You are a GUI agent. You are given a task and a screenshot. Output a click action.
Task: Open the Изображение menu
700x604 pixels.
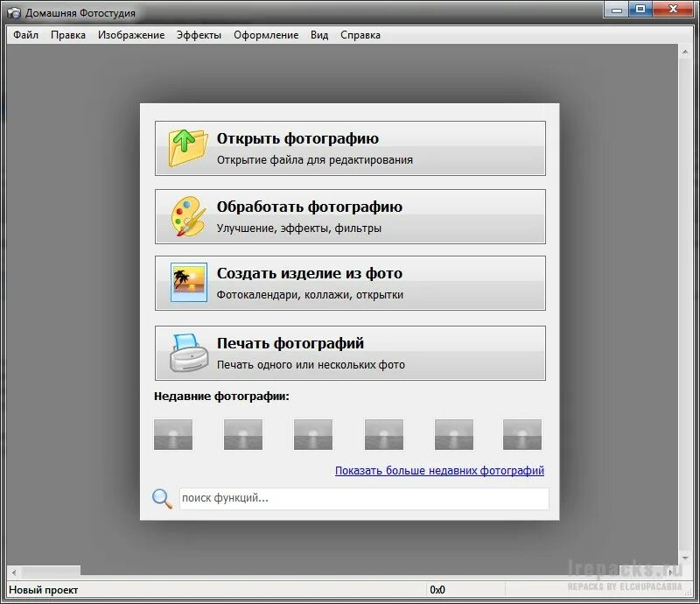pos(131,35)
